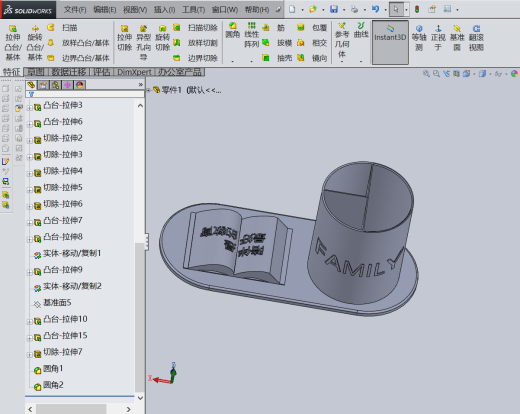Open the ConfigurationManager panel tab
520x414 pixels.
pos(55,85)
